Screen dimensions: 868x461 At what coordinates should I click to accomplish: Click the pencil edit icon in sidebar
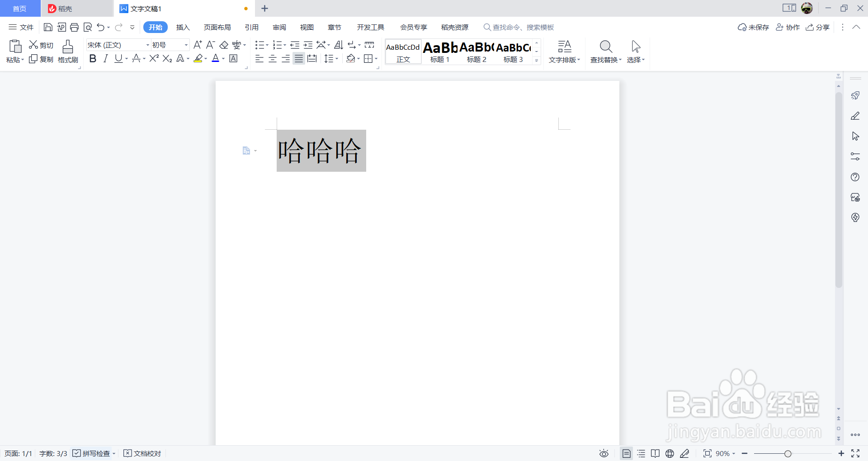[x=855, y=116]
